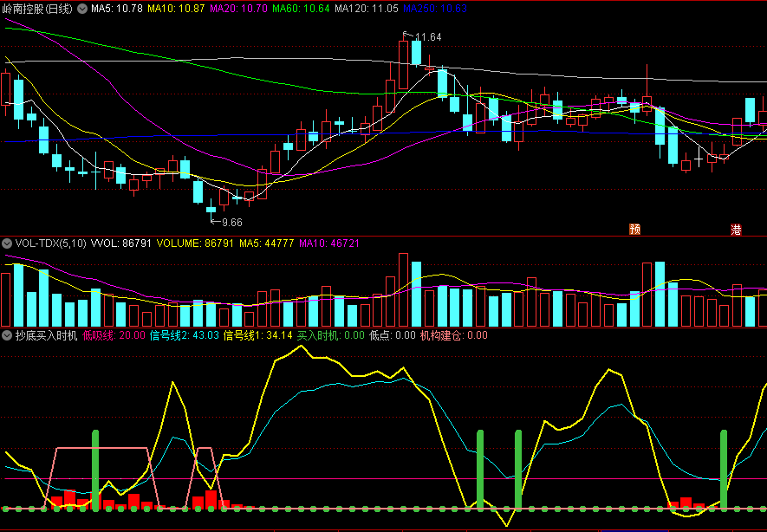The image size is (767, 532).
Task: Click the first green buy-signal bar in the indicator
Action: coord(95,470)
